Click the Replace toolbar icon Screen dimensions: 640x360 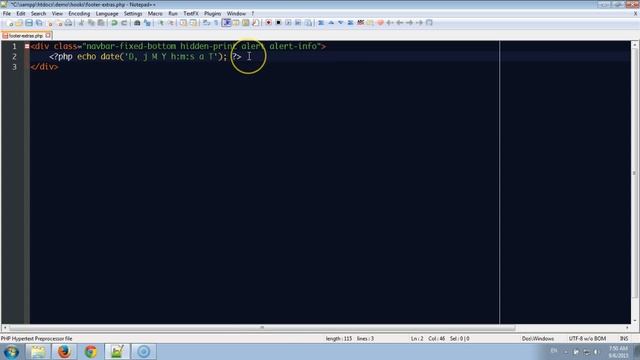pyautogui.click(x=147, y=23)
